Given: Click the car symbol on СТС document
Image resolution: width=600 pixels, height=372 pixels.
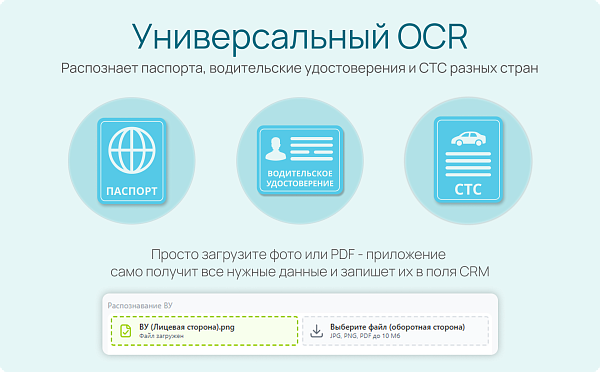Looking at the screenshot, I should (468, 139).
